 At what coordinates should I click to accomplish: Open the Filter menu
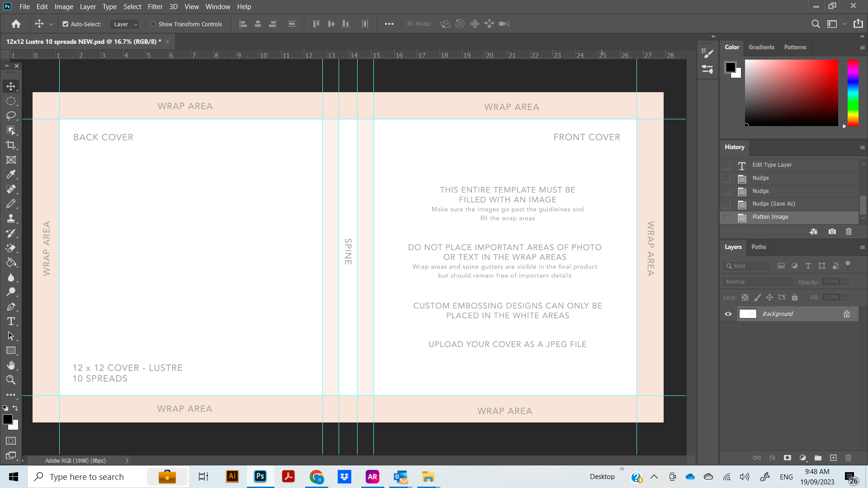(155, 7)
